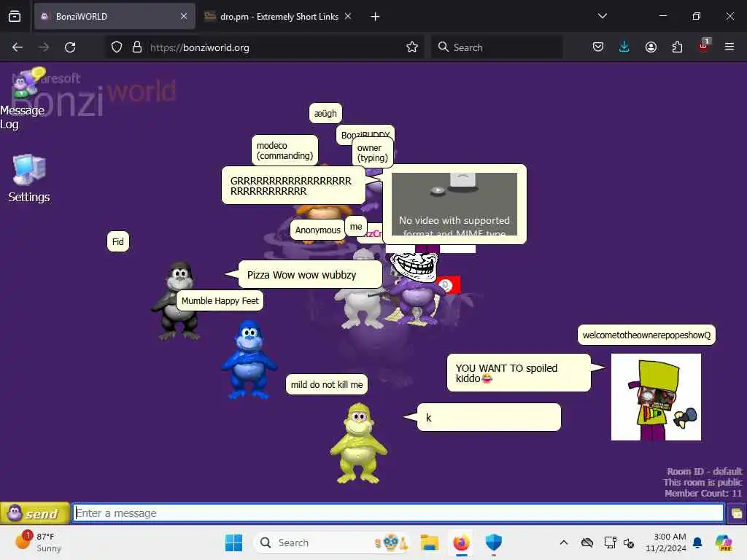Show hidden system tray icons
The height and width of the screenshot is (560, 747).
coord(564,542)
